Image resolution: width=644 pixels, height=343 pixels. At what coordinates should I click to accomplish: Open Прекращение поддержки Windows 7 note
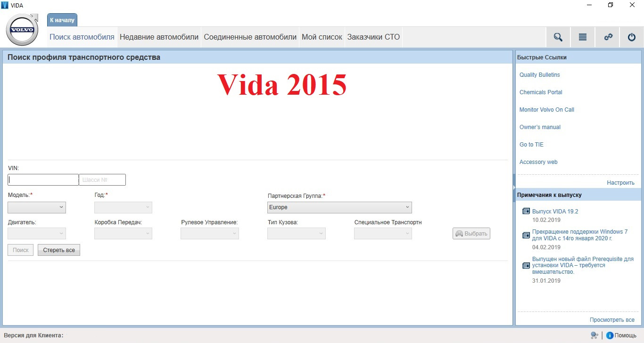click(580, 235)
